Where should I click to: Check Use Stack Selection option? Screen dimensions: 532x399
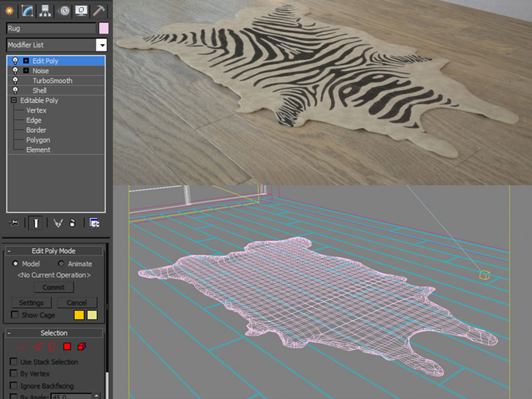[14, 362]
